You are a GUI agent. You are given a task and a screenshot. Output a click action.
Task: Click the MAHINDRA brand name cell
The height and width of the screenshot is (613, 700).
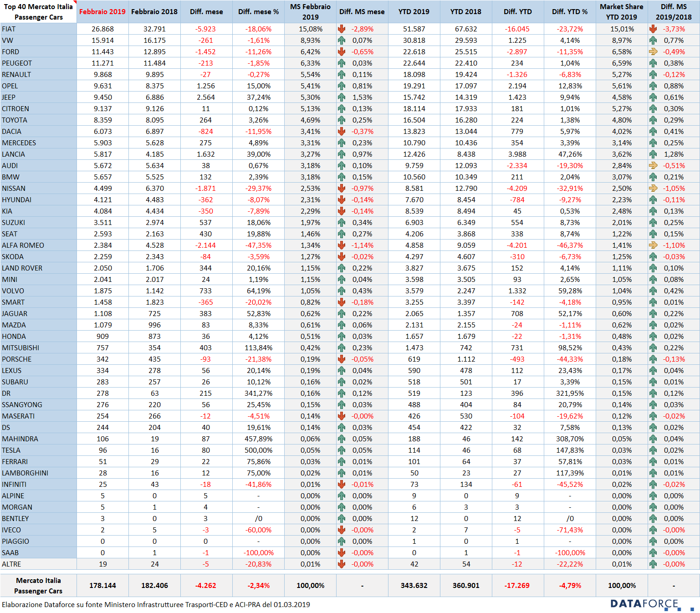[38, 439]
